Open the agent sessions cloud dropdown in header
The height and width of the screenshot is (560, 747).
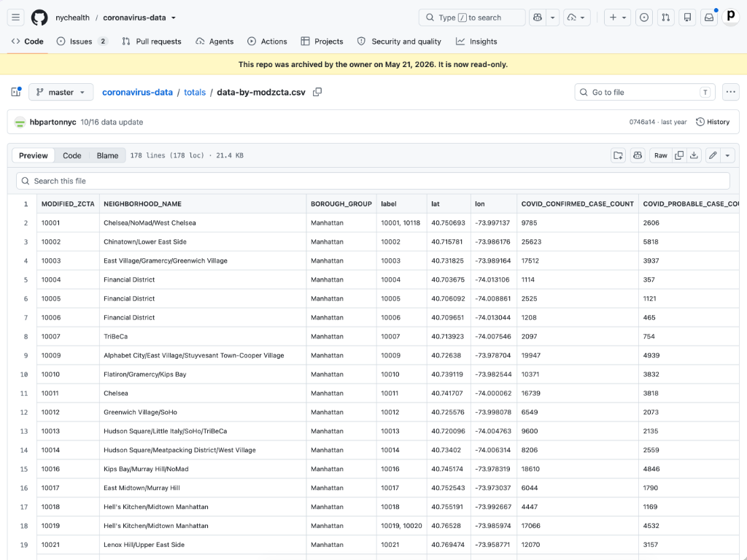(x=576, y=17)
